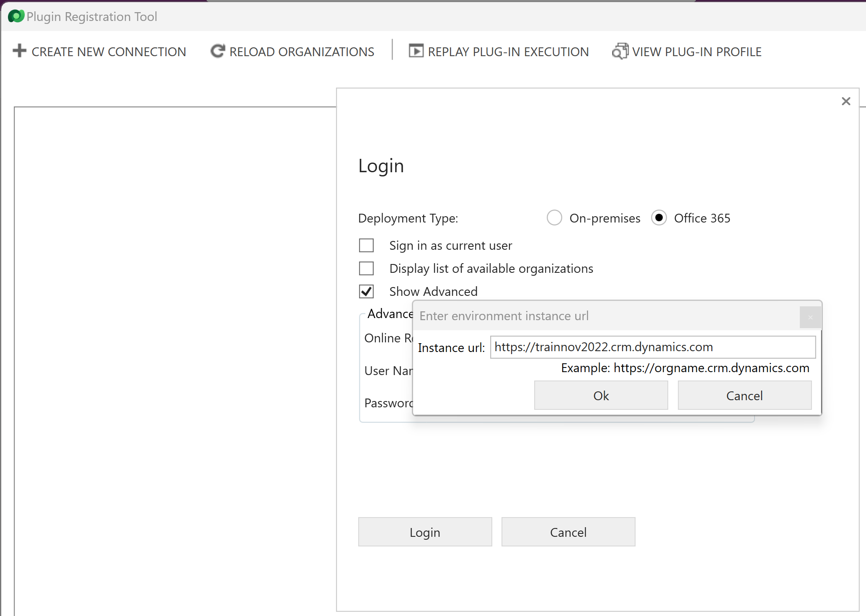Click the VIEW PLUG-IN PROFILE label

coord(696,52)
